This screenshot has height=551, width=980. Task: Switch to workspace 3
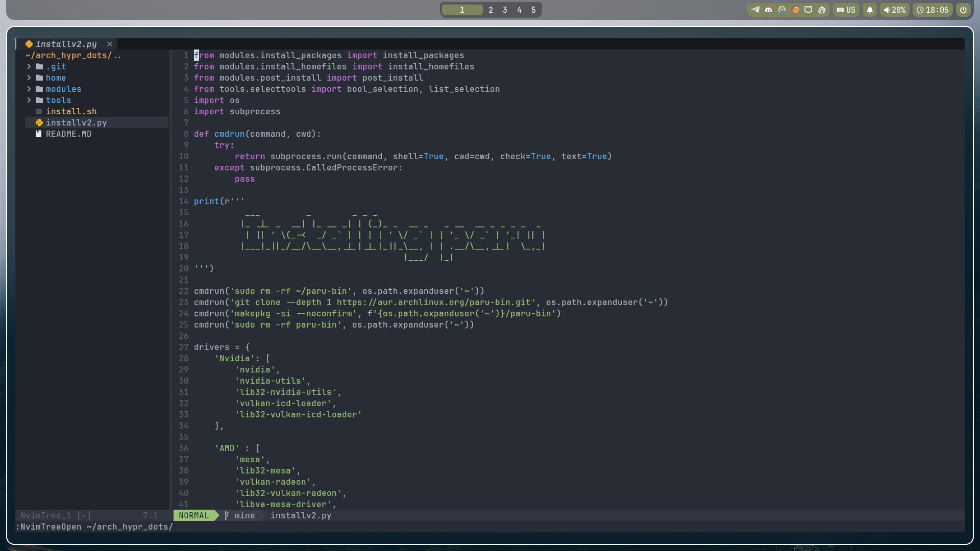click(x=505, y=10)
